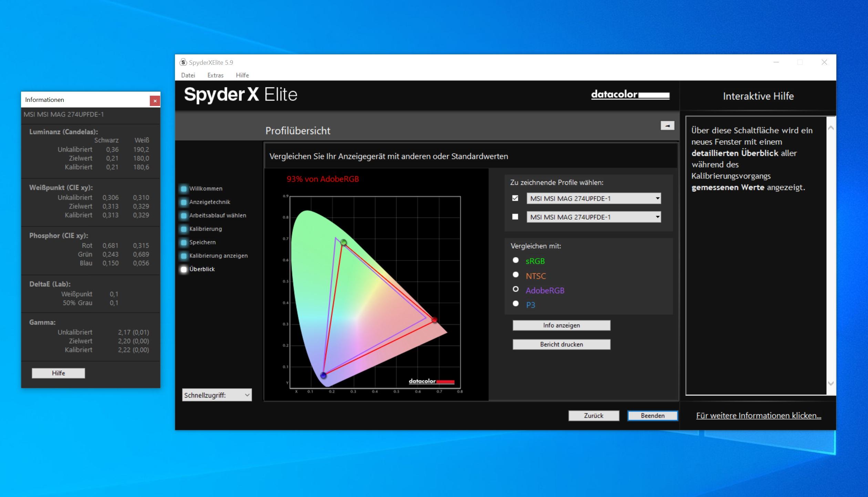
Task: Click the sRGB label text
Action: tap(535, 261)
